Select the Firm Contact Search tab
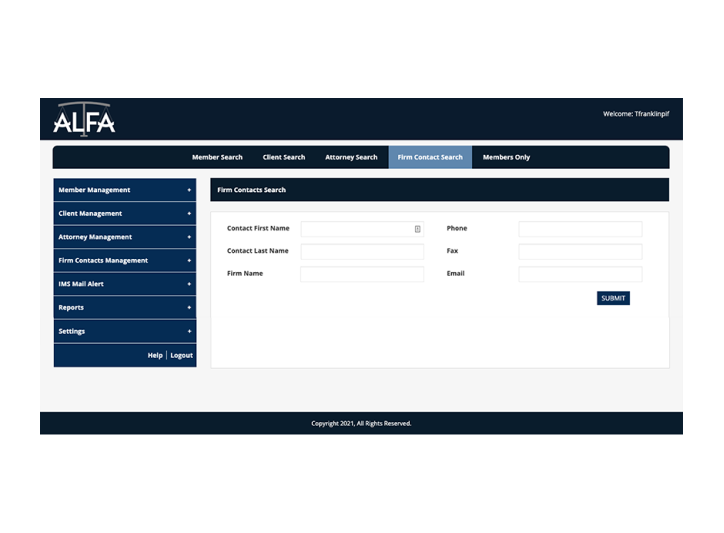Image resolution: width=724 pixels, height=533 pixels. click(x=430, y=157)
